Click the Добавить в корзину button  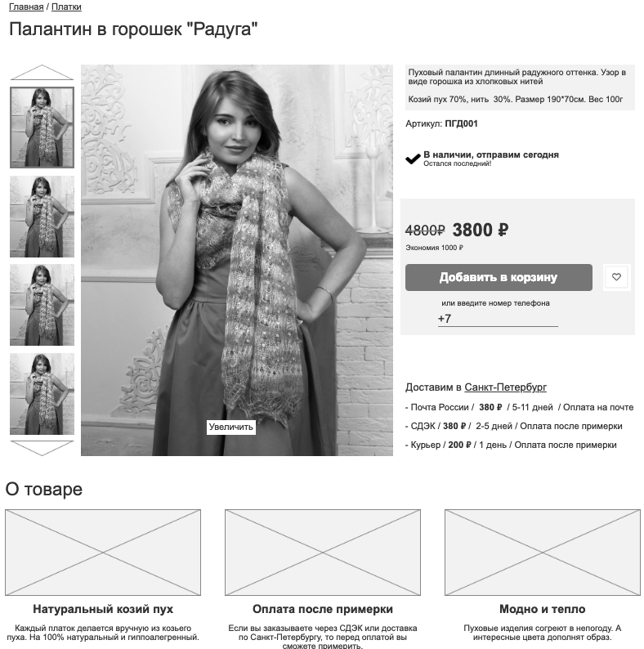[x=499, y=277]
